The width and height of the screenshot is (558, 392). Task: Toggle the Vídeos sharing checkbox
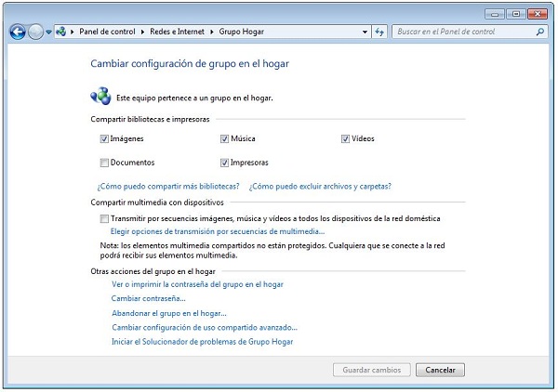pos(345,139)
